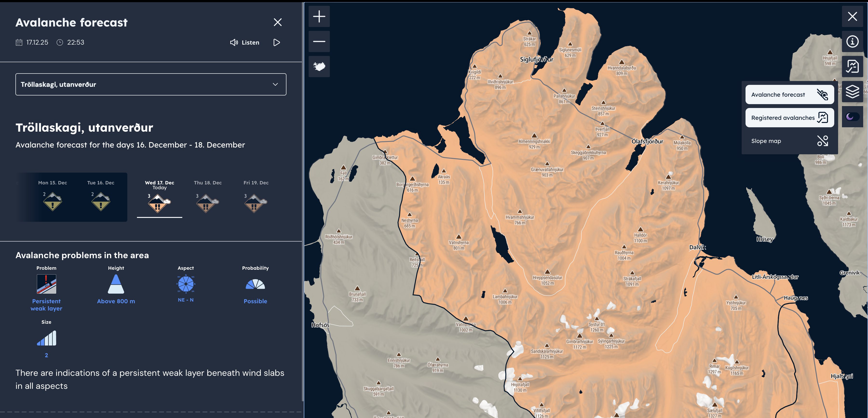Open the registered avalanches sidebar icon
Image resolution: width=868 pixels, height=418 pixels.
tap(852, 66)
